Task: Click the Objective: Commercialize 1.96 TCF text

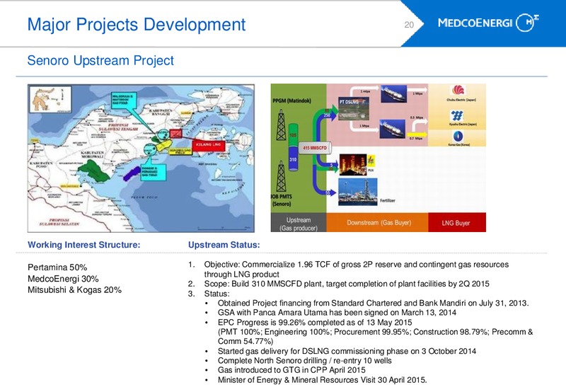Action: [357, 270]
